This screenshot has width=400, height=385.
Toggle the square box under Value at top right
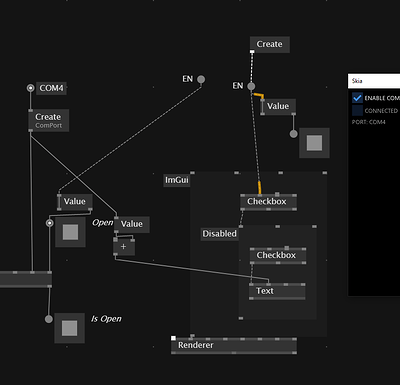click(314, 143)
